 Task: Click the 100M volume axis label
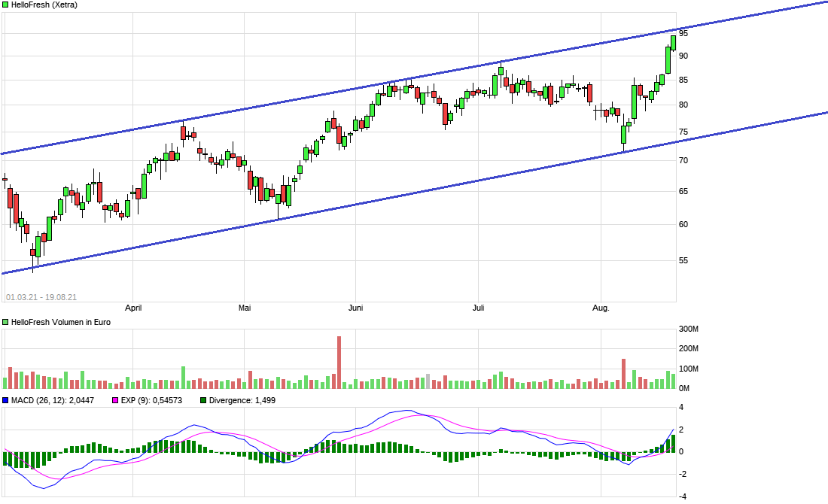pos(689,369)
